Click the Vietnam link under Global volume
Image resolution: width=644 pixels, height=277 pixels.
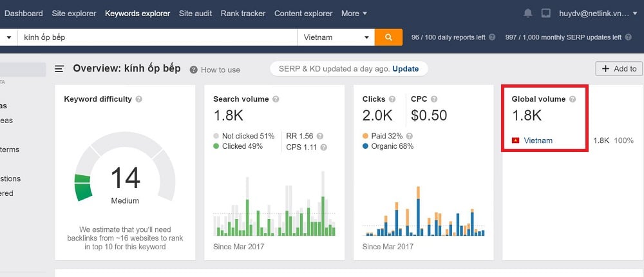point(538,140)
